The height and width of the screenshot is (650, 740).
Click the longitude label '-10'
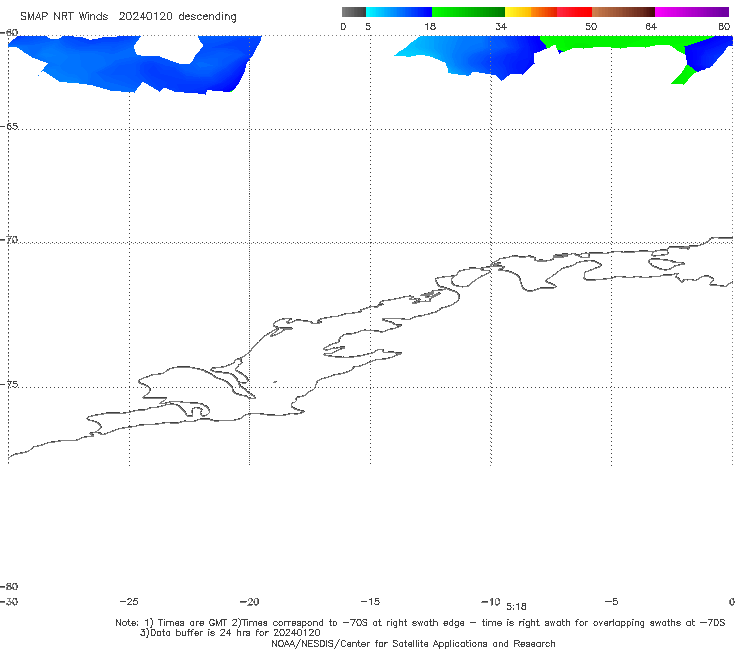coord(490,601)
